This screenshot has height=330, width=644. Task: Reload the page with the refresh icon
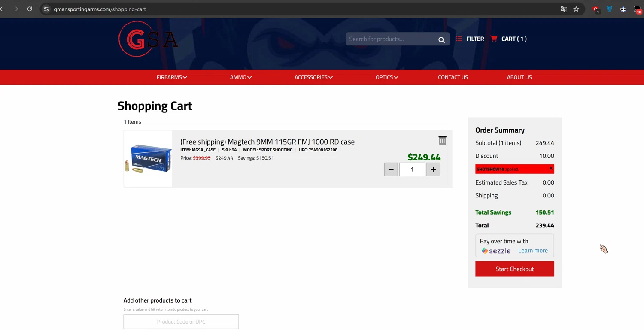click(30, 9)
